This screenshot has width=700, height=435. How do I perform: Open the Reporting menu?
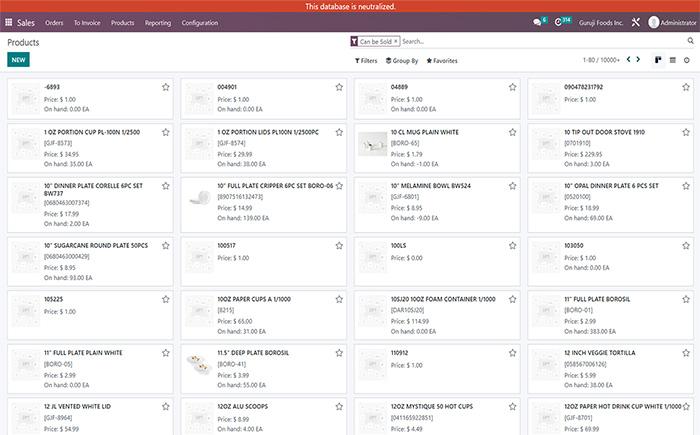point(158,23)
